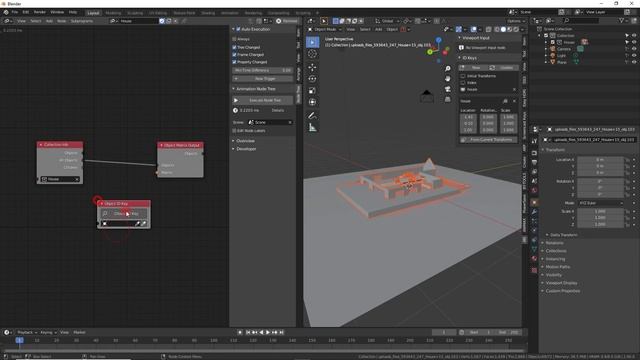Play animation forward in timeline
640x360 pixels.
tap(268, 332)
